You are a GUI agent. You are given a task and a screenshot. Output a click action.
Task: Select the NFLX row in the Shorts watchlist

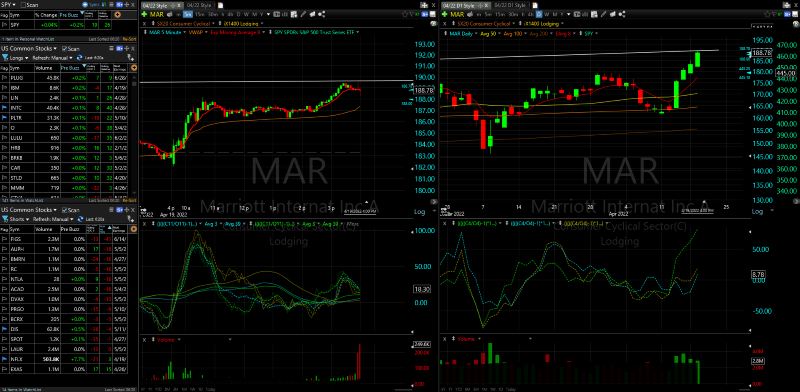[x=69, y=359]
